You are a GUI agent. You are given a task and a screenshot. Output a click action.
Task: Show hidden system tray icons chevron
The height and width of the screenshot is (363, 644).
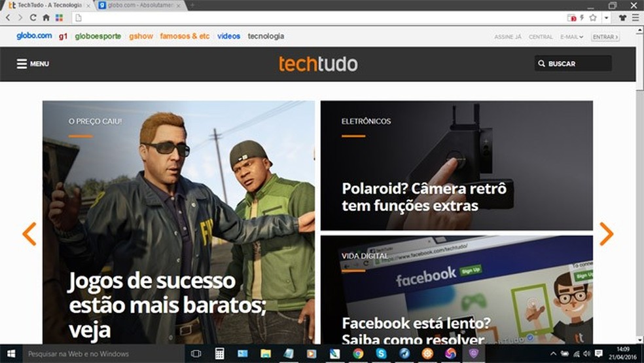coord(553,354)
